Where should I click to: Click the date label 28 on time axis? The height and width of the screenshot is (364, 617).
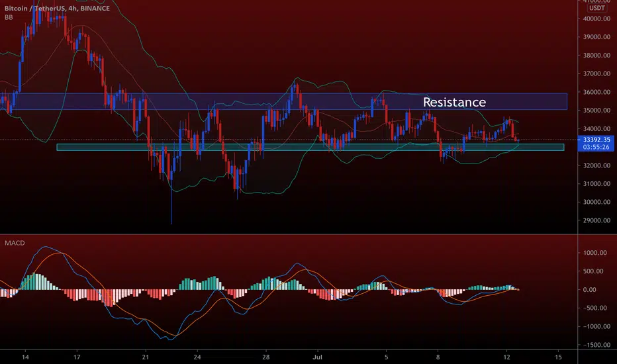point(266,357)
